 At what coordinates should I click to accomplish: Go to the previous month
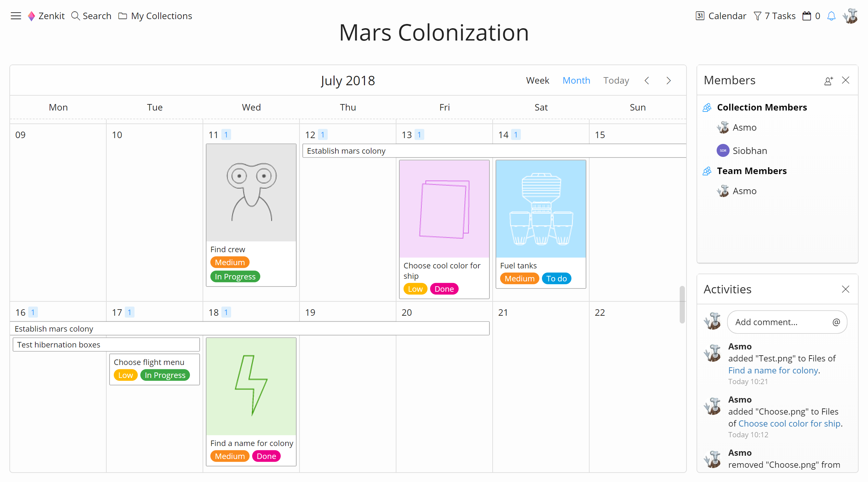pyautogui.click(x=647, y=81)
